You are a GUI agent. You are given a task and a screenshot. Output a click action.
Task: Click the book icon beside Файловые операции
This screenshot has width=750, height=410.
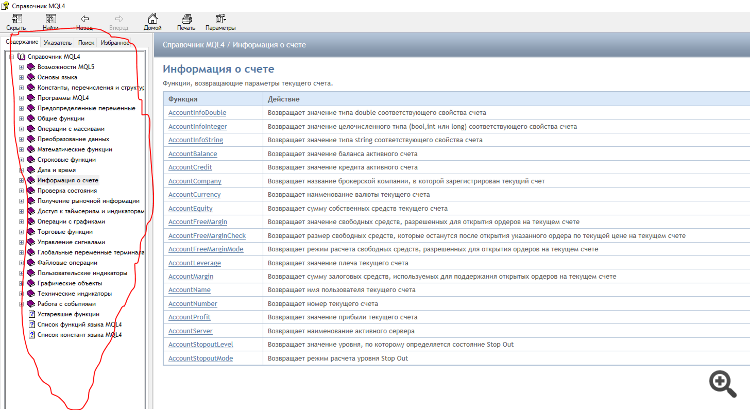(x=31, y=263)
